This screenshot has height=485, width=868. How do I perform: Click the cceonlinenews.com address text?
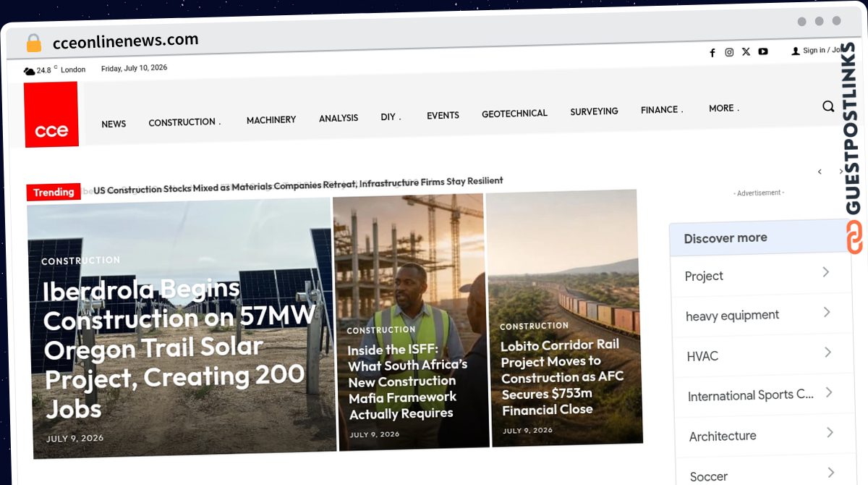125,41
